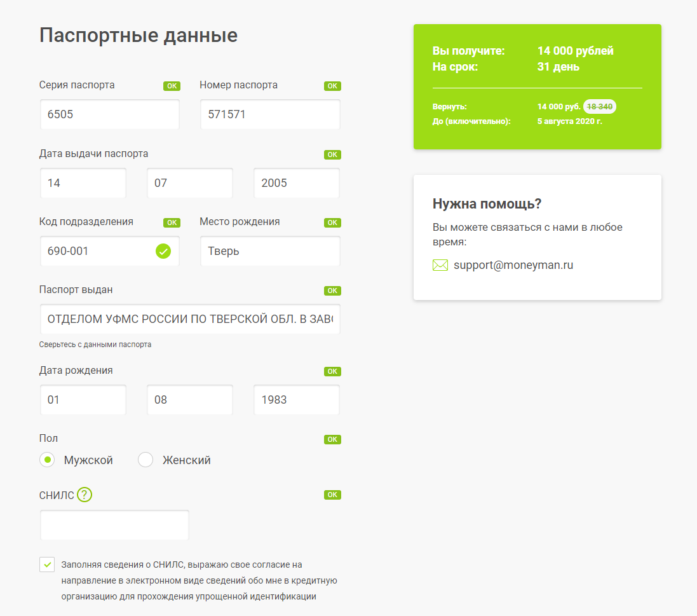The height and width of the screenshot is (616, 697).
Task: Open the support@moneyman.ru email link
Action: [x=513, y=265]
